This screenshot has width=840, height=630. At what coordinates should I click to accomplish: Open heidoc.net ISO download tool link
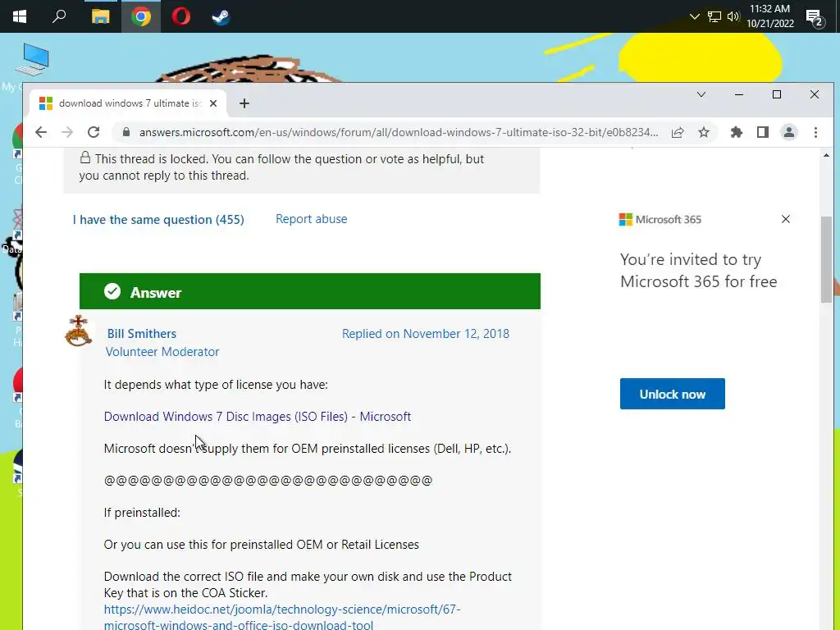pos(282,617)
